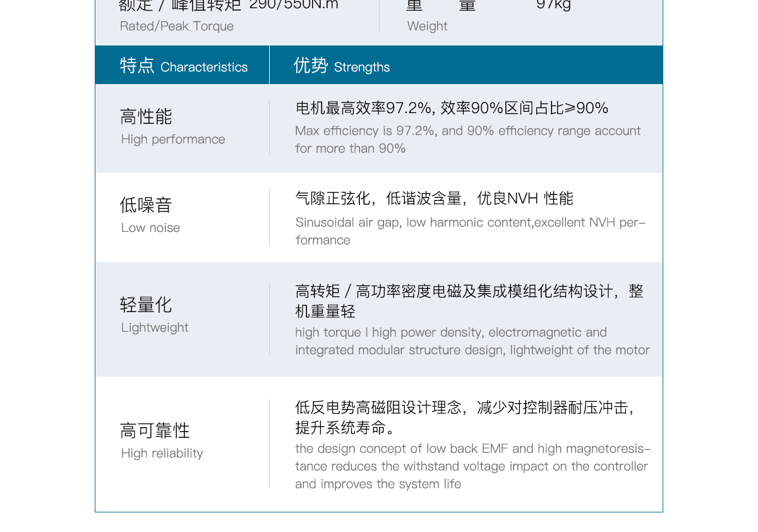The image size is (758, 532).
Task: Click the 气隙正弦化 NVH Chinese line
Action: point(434,198)
